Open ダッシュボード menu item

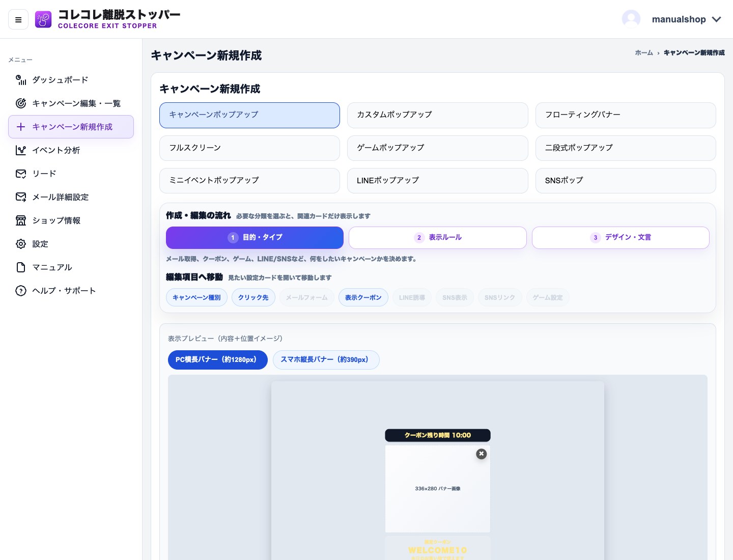(x=71, y=80)
